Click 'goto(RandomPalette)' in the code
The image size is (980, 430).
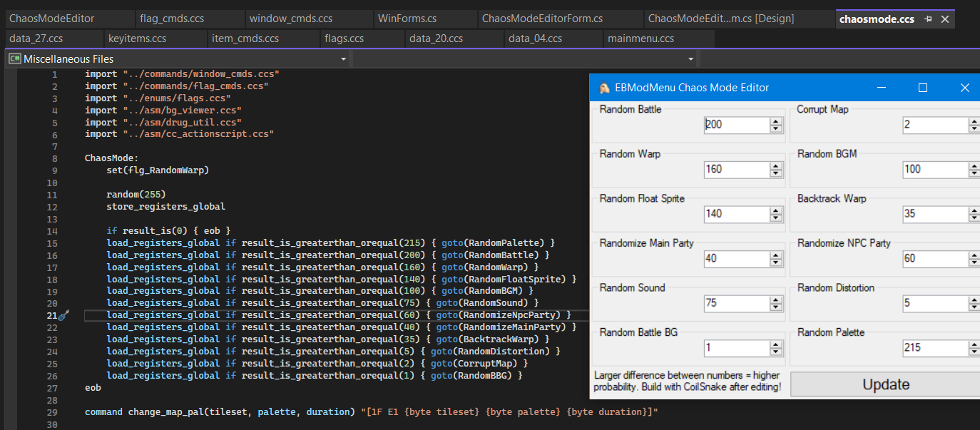(492, 243)
